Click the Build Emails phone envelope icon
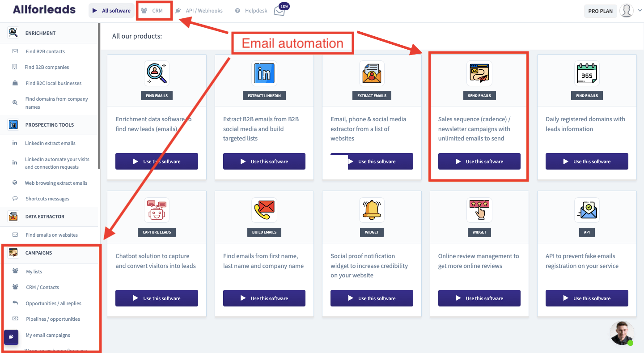644x353 pixels. pyautogui.click(x=264, y=210)
